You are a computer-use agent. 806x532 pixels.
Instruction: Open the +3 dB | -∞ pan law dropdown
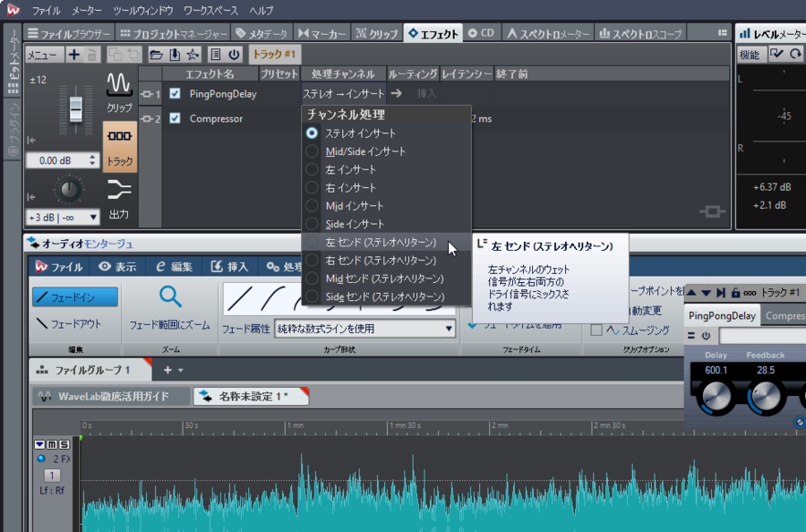[x=62, y=218]
